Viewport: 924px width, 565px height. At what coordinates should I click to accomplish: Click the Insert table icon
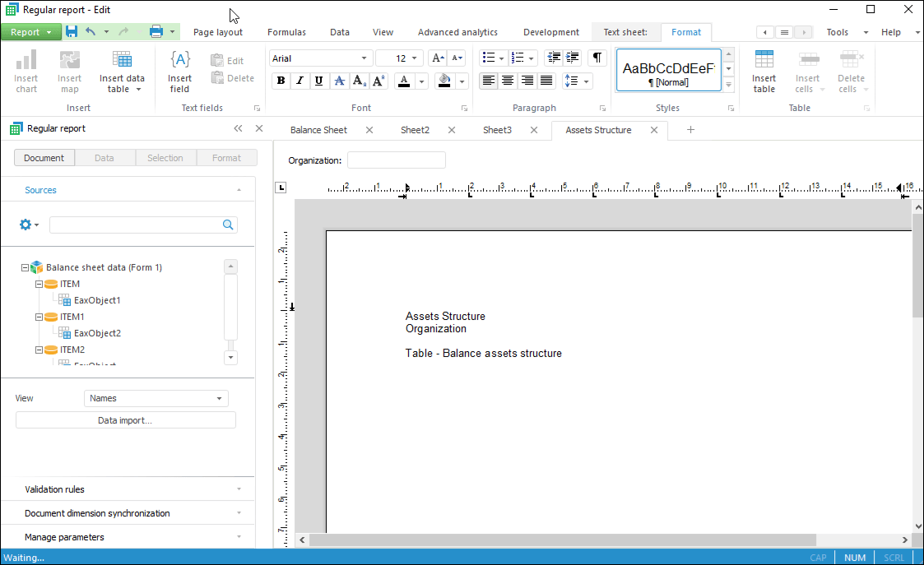coord(764,71)
